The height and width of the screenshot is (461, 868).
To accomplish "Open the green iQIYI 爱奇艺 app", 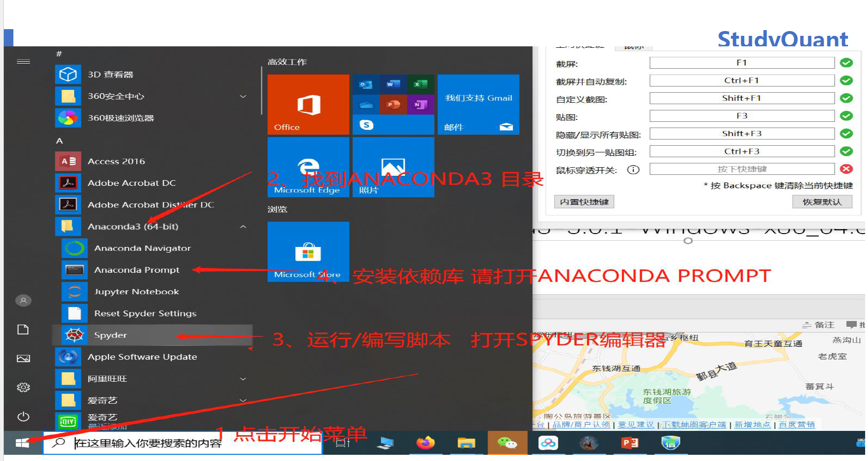I will (x=153, y=421).
